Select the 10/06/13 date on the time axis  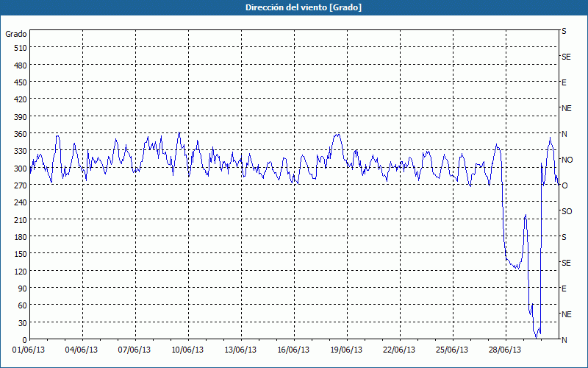tap(187, 350)
